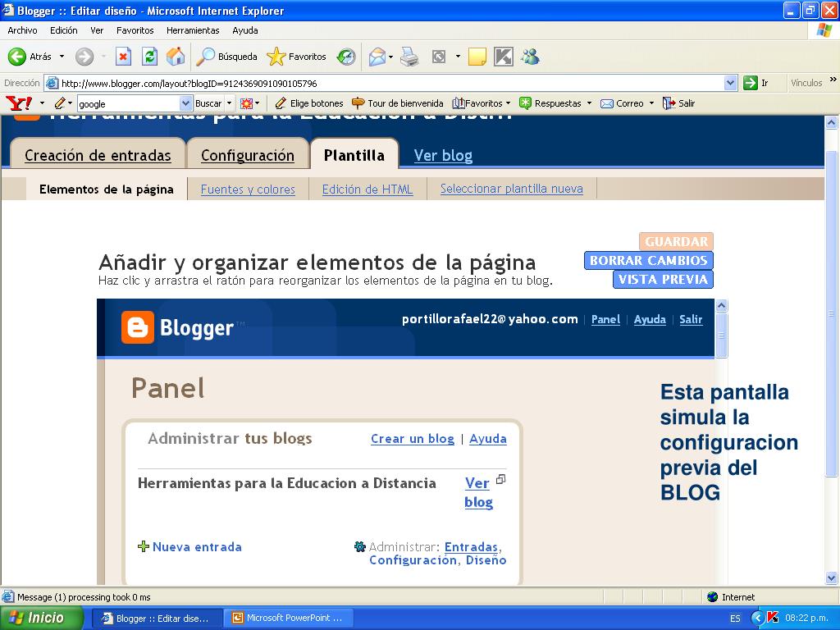The height and width of the screenshot is (630, 840).
Task: Open the address bar dropdown arrow
Action: pyautogui.click(x=730, y=83)
